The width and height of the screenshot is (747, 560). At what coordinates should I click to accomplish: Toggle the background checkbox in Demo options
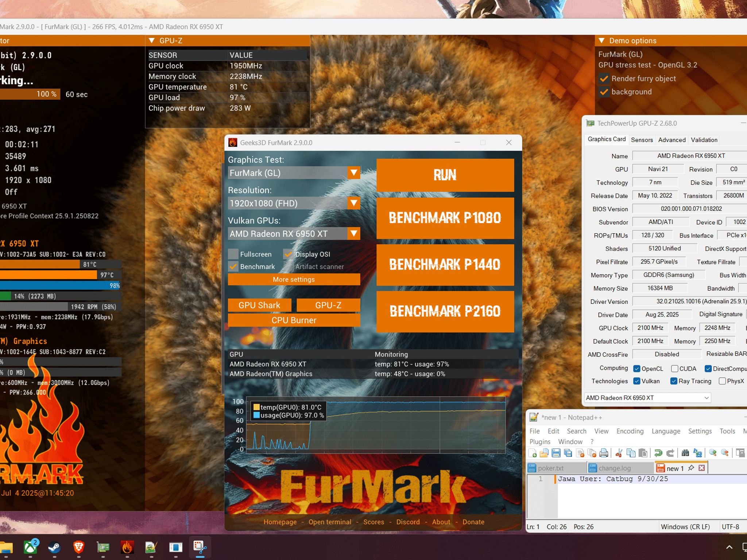point(604,92)
